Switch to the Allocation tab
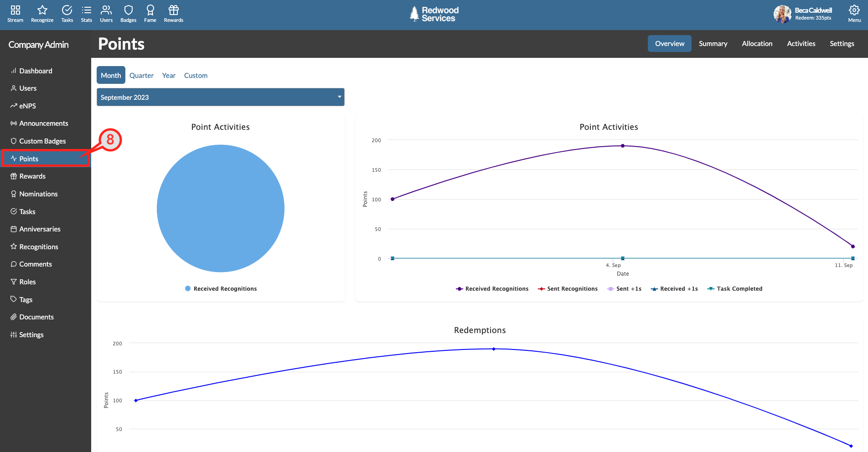Screen dimensions: 868x452 (x=757, y=44)
